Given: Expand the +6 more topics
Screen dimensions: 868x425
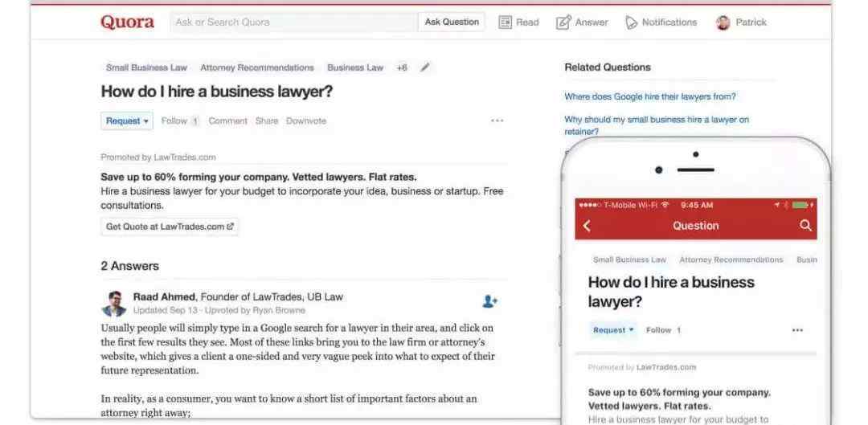Looking at the screenshot, I should pos(402,67).
